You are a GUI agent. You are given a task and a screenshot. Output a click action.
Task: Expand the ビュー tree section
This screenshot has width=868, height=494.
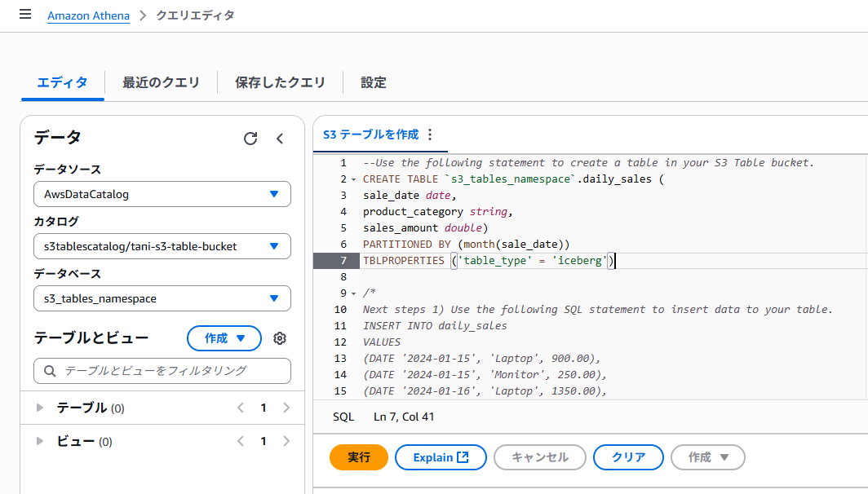point(40,442)
